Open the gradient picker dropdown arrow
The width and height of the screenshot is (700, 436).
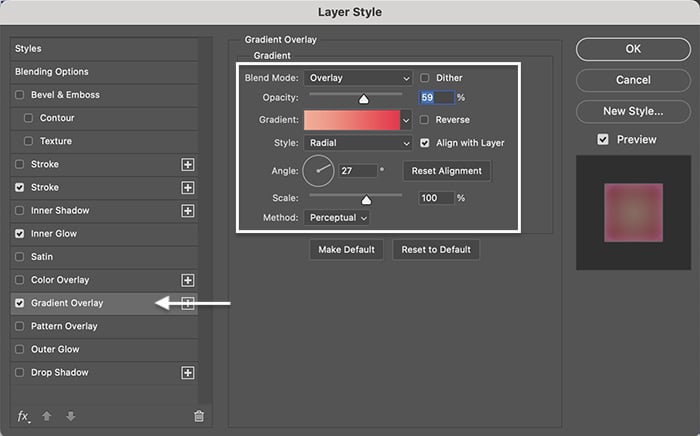406,120
